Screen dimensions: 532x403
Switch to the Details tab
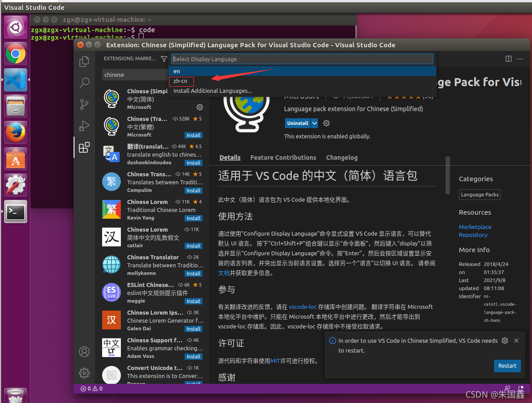230,158
